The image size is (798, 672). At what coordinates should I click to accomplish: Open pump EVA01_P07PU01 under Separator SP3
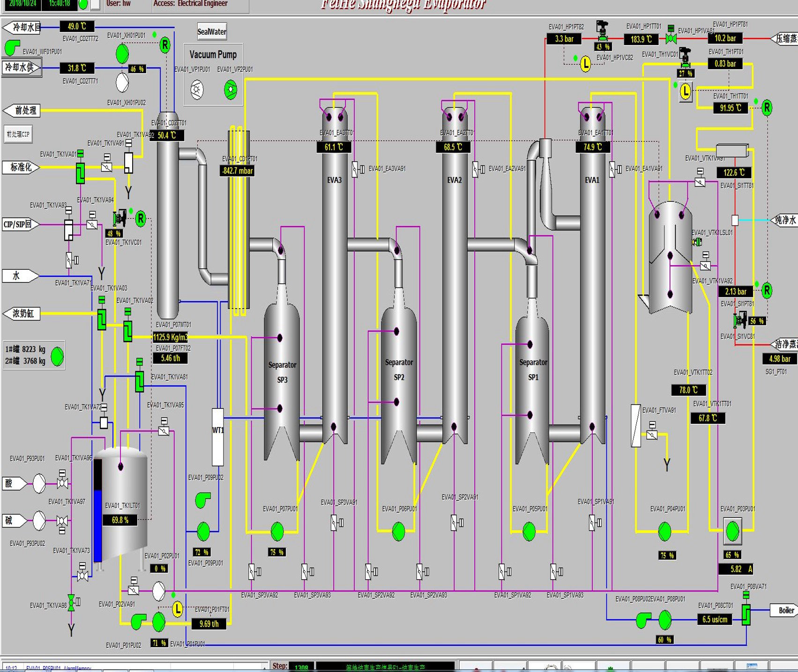(x=277, y=531)
